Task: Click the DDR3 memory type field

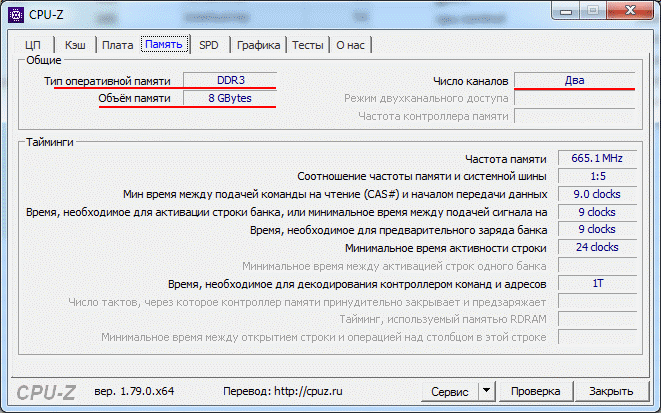Action: (x=229, y=80)
